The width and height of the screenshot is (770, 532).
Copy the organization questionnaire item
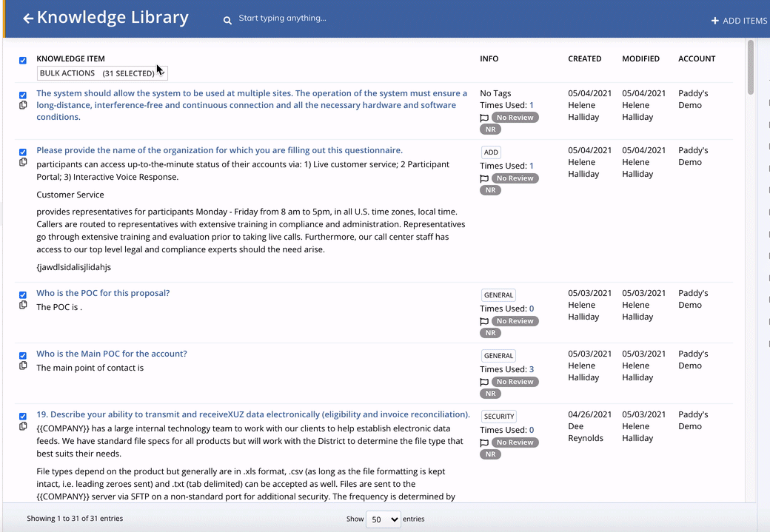tap(23, 162)
